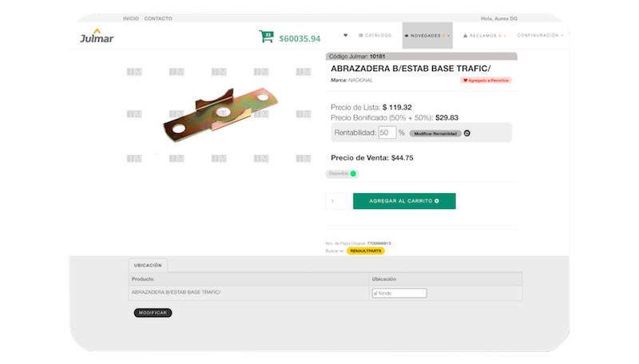This screenshot has height=364, width=639.
Task: Expand the Novedades dropdown menu
Action: 427,36
